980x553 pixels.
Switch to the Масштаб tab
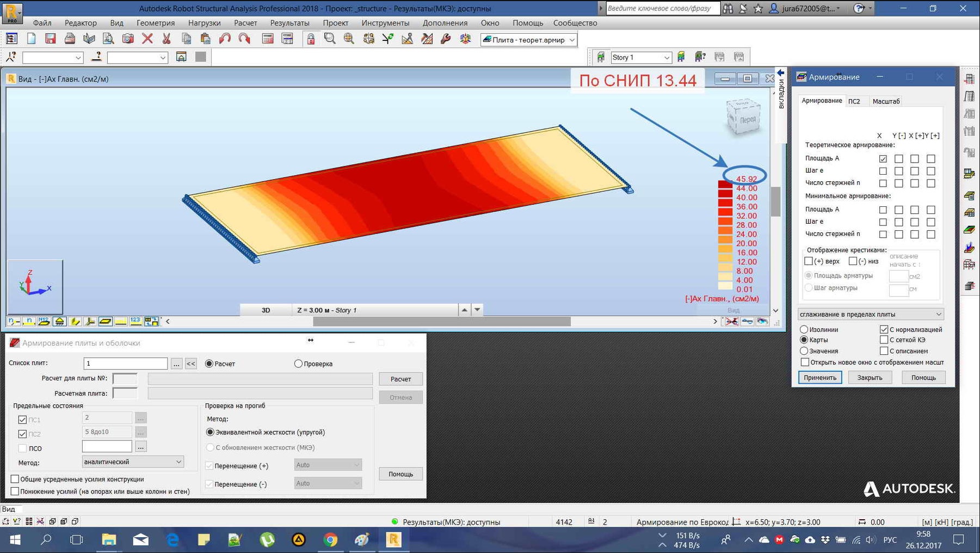pos(886,101)
